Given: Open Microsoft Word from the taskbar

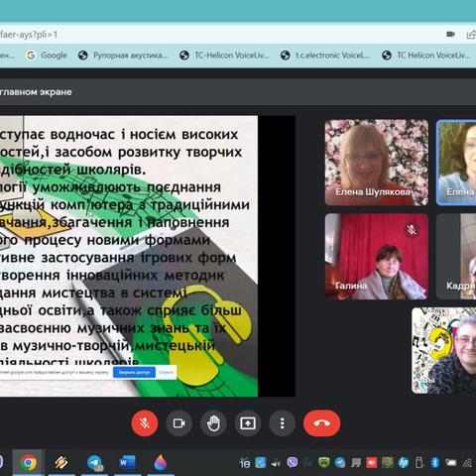Looking at the screenshot, I should [x=128, y=462].
